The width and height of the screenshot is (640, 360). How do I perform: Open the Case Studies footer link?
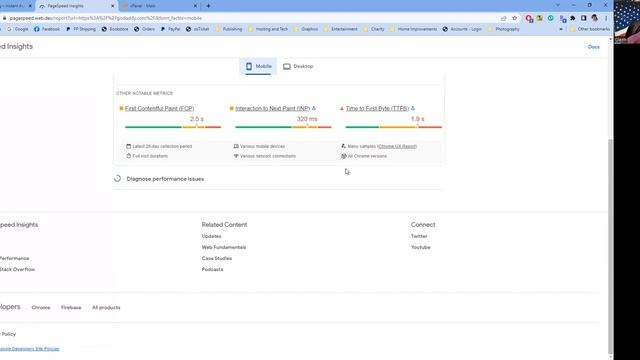(x=217, y=258)
